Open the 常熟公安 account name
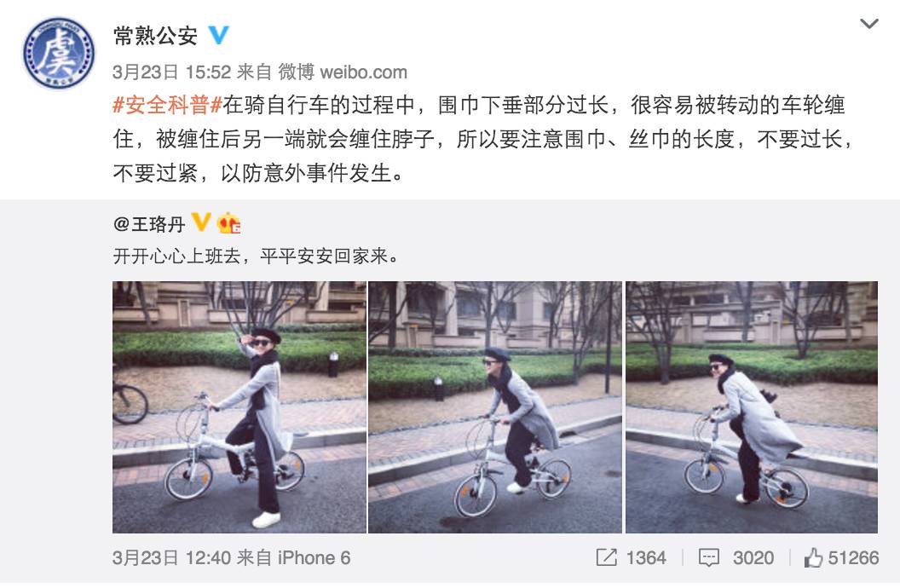 click(156, 36)
